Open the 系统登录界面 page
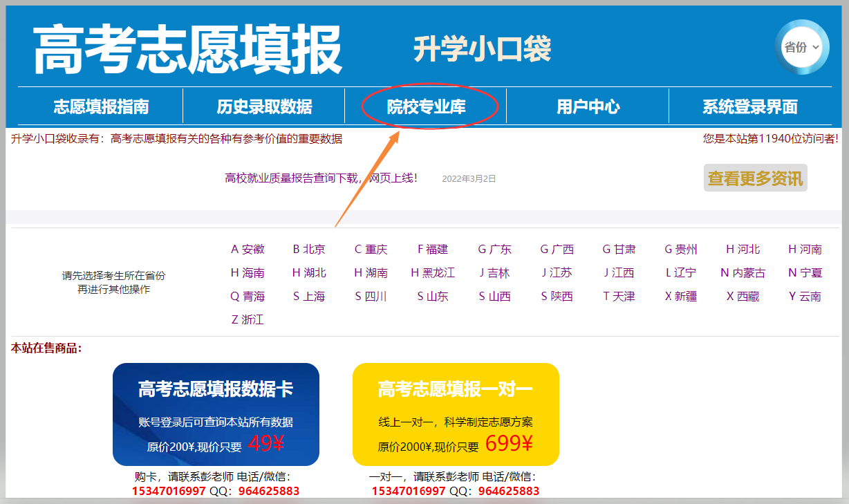849x504 pixels. point(749,106)
